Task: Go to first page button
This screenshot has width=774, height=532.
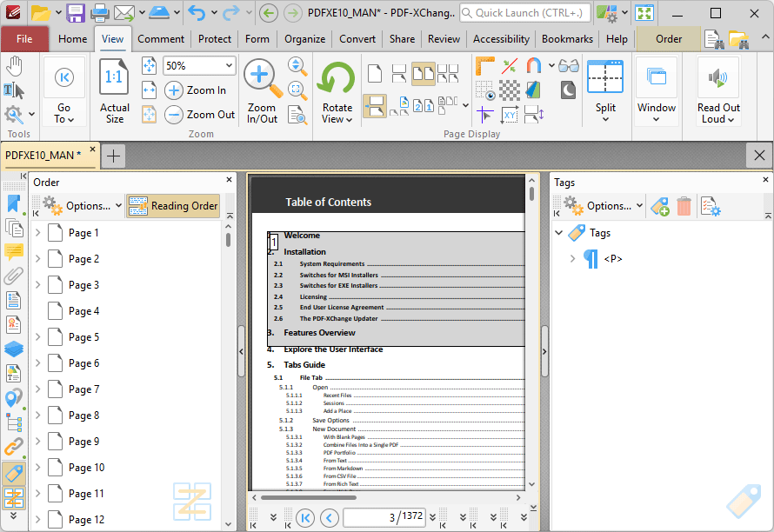Action: coord(305,518)
